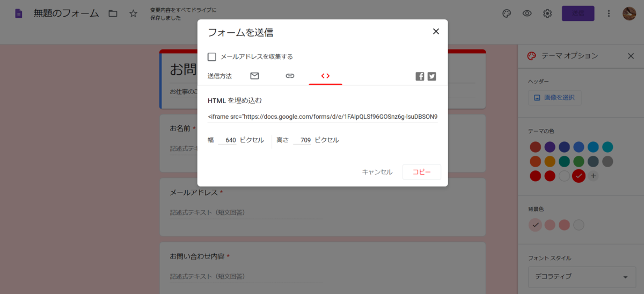The height and width of the screenshot is (294, 644).
Task: Pick the amber orange theme color
Action: point(550,161)
